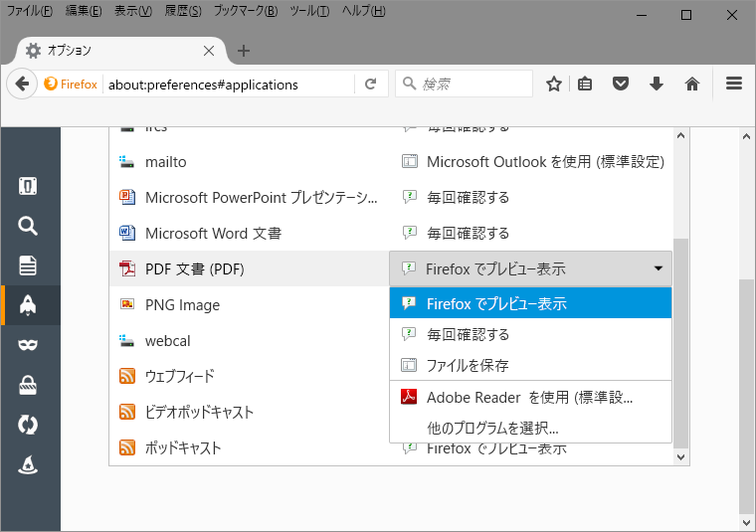Collapse the PDF action dropdown arrow

[x=659, y=268]
